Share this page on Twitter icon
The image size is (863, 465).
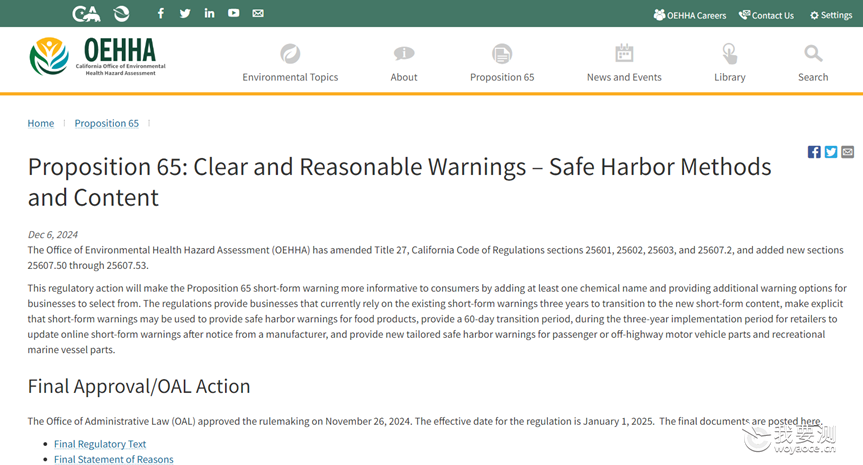point(831,152)
